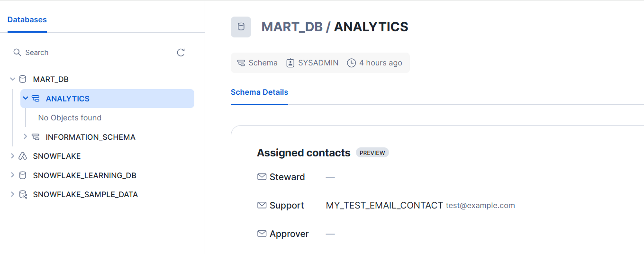The width and height of the screenshot is (644, 254).
Task: Expand the INFORMATION_SCHEMA node
Action: [26, 137]
